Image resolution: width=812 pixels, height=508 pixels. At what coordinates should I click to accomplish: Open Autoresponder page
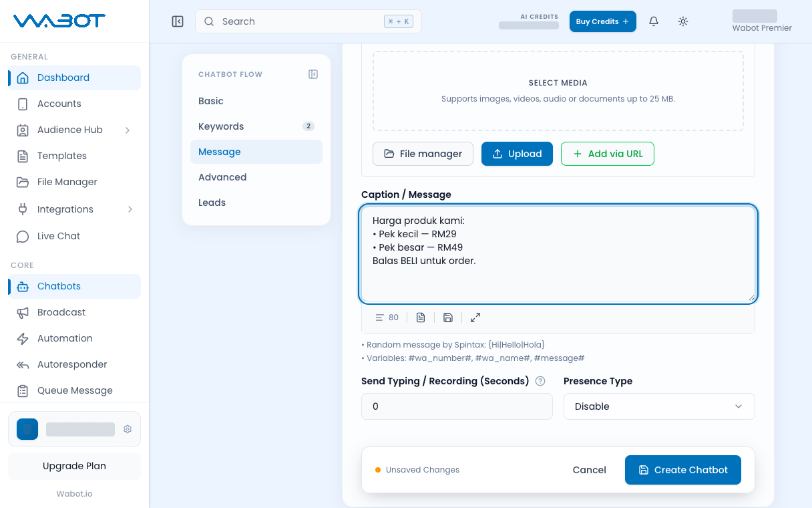coord(74,364)
